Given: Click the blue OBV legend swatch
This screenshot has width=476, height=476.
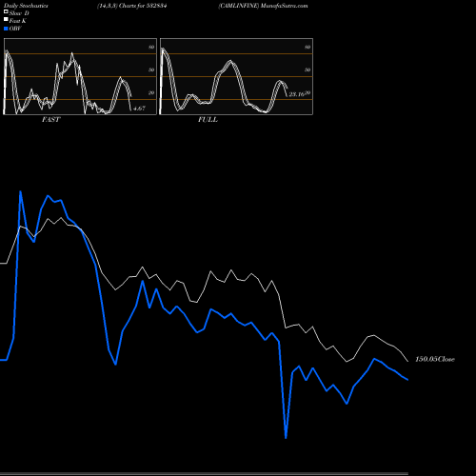Looking at the screenshot, I should pos(6,29).
